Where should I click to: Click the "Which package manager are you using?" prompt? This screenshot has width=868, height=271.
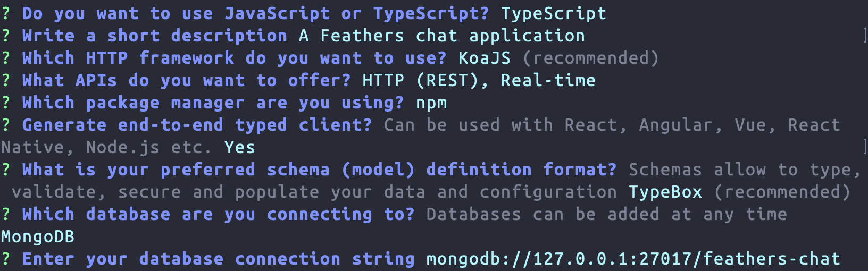[x=213, y=103]
